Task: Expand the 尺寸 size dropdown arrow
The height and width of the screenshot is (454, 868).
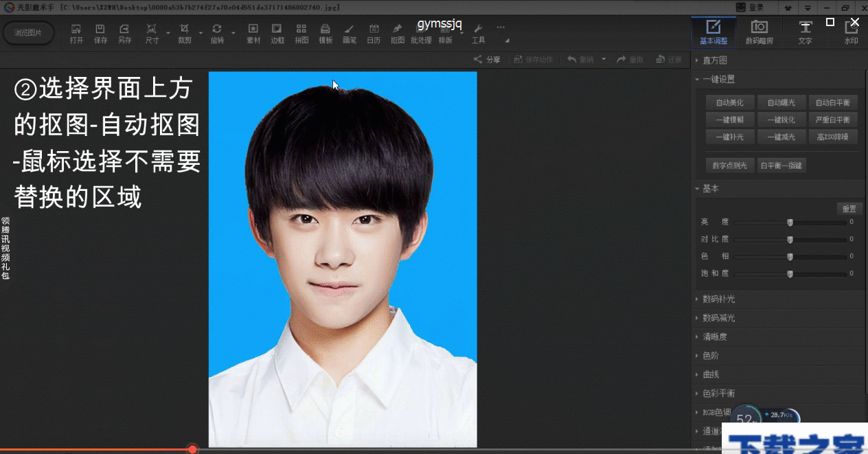Action: 168,32
